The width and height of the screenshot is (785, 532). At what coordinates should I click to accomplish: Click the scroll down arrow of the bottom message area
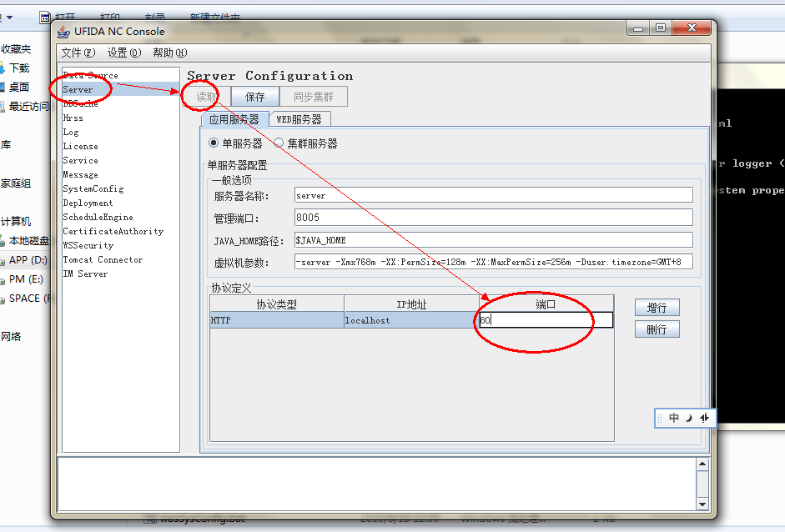click(x=702, y=504)
